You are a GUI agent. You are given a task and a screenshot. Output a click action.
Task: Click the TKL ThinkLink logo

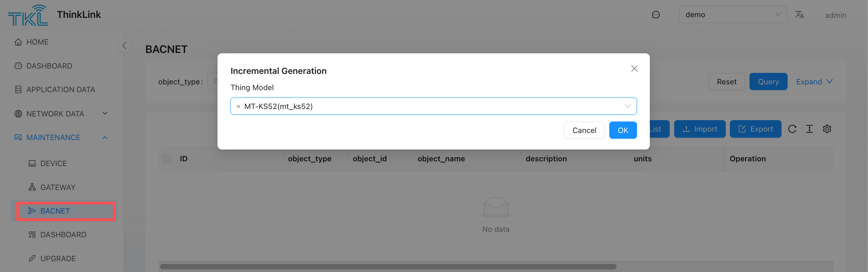28,15
